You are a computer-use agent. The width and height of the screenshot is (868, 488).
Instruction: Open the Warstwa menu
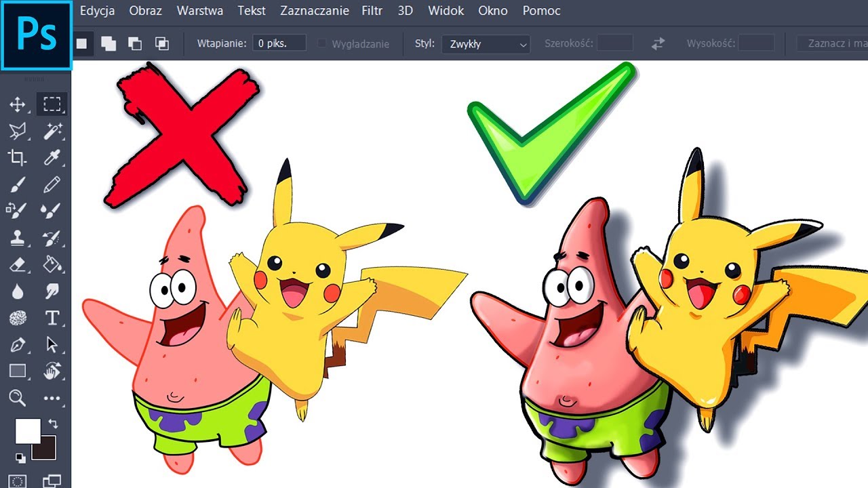[x=200, y=11]
